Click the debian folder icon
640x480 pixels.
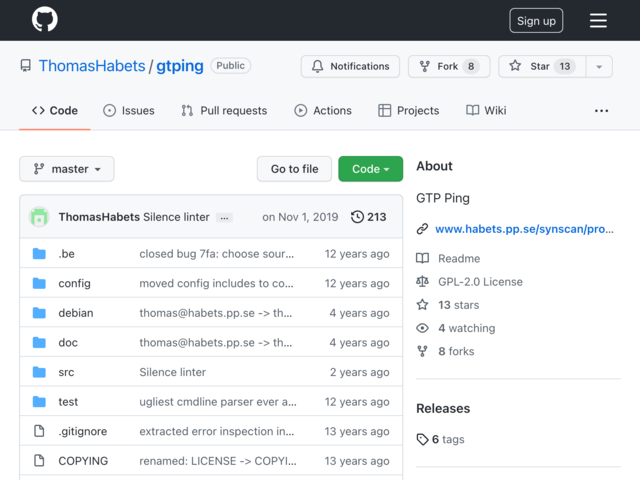[x=39, y=313]
